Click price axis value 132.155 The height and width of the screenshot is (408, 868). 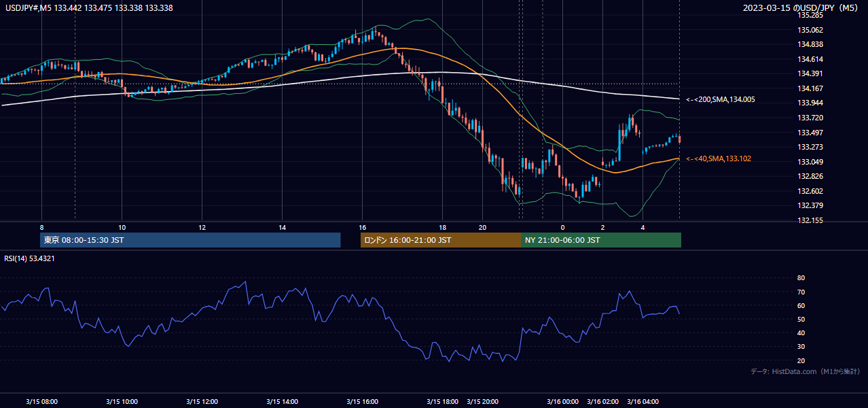810,220
